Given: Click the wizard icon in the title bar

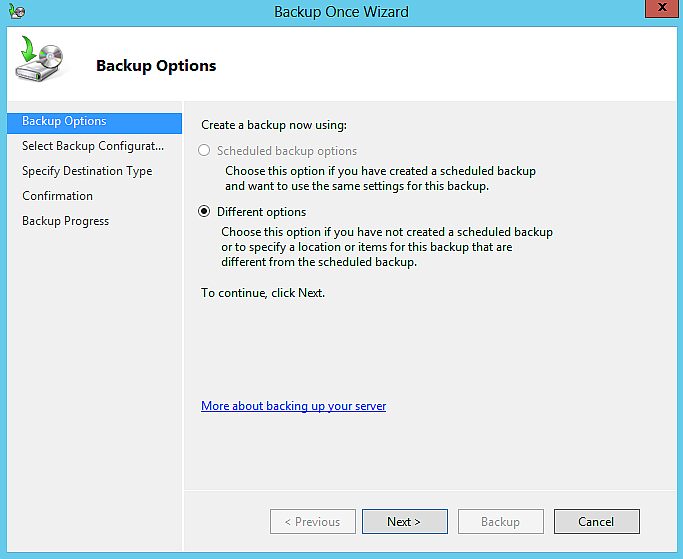Looking at the screenshot, I should point(17,11).
